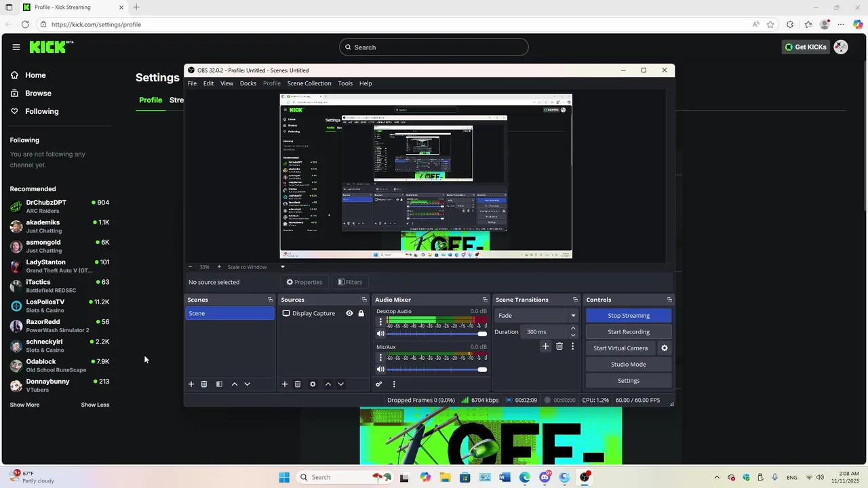Undock the Audio Mixer panel

coord(485,300)
